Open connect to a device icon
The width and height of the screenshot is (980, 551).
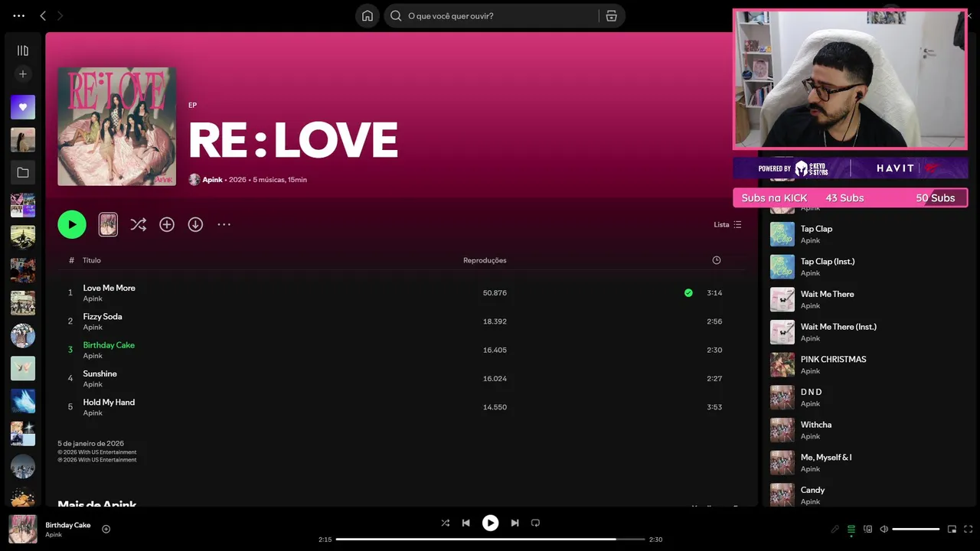tap(867, 529)
